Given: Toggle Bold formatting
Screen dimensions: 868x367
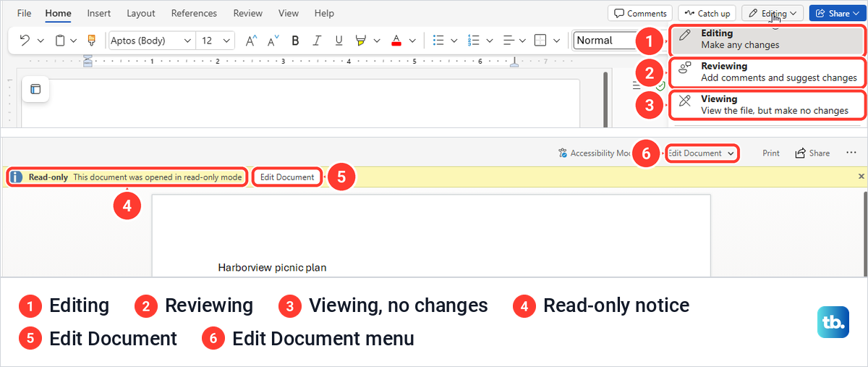Looking at the screenshot, I should pos(295,41).
